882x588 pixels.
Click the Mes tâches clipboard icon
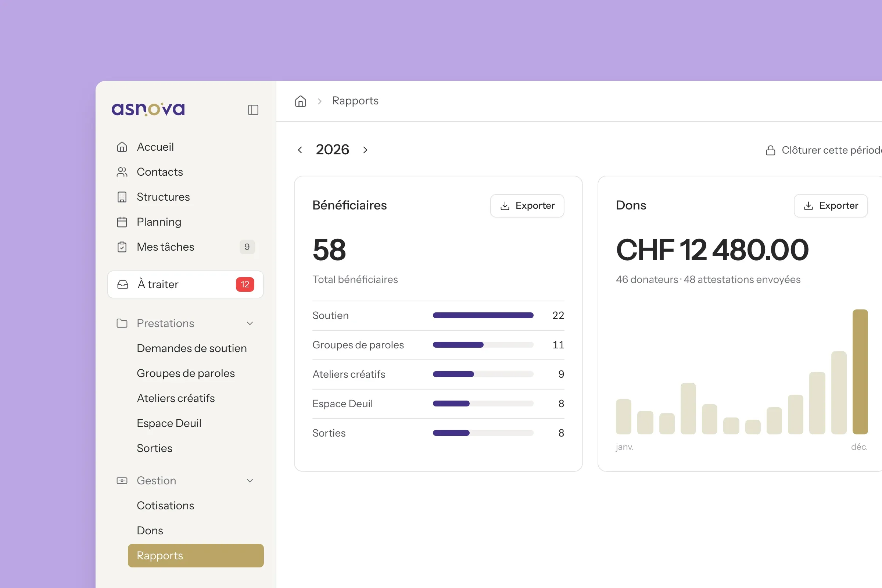point(122,247)
